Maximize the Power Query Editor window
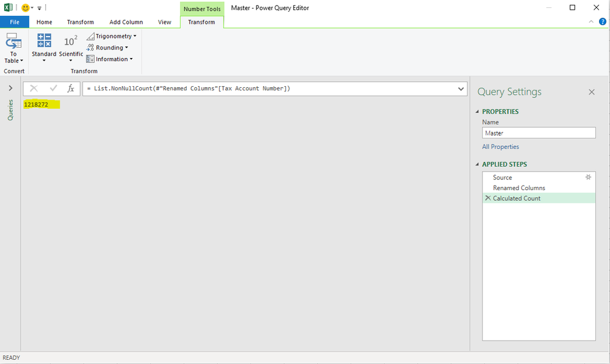The image size is (610, 364). [572, 7]
